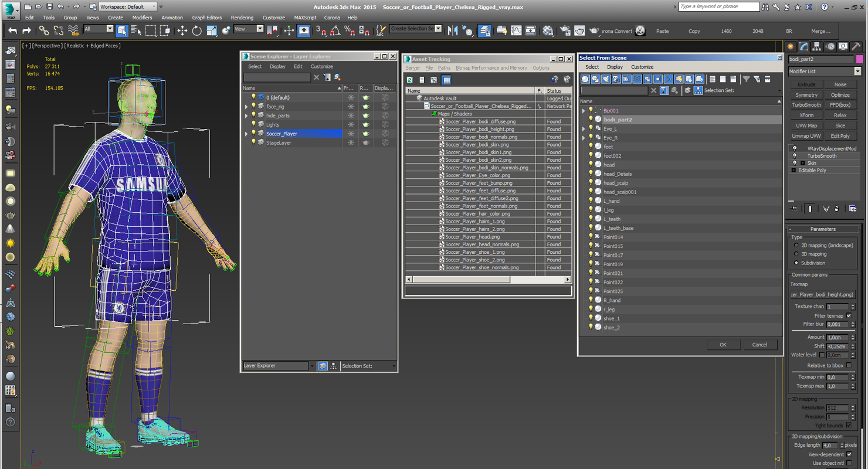The image size is (868, 469).
Task: Click OK in Select From Scene dialog
Action: coord(723,345)
